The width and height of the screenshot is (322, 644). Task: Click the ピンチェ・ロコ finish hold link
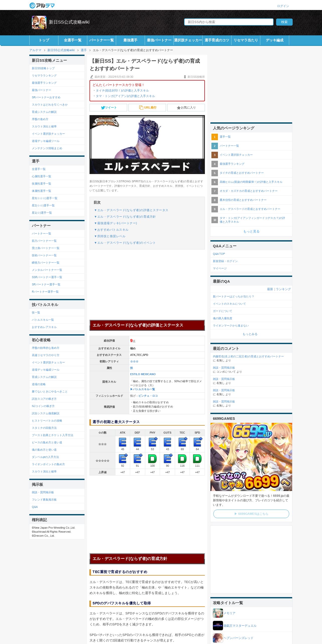coord(148,396)
